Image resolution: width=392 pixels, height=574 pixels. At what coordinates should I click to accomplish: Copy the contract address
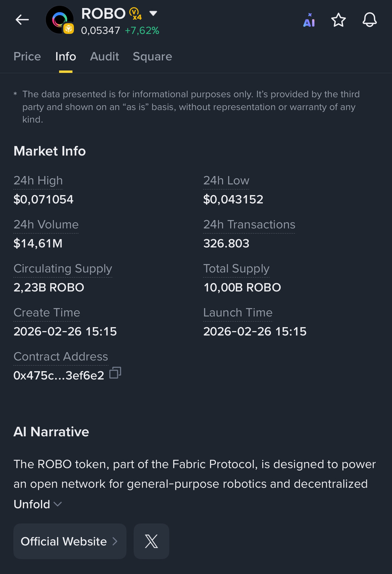click(115, 374)
